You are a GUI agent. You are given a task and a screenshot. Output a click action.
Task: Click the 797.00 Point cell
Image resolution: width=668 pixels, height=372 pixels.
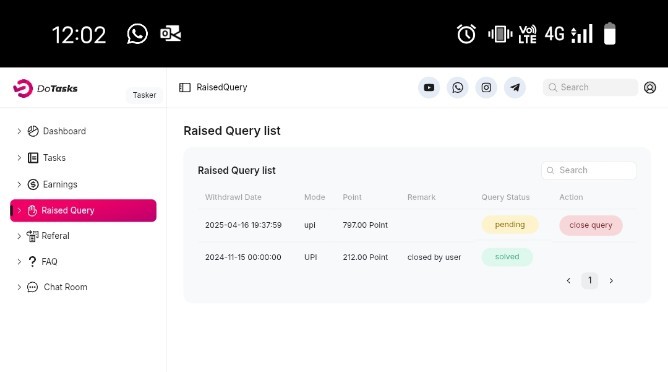365,225
